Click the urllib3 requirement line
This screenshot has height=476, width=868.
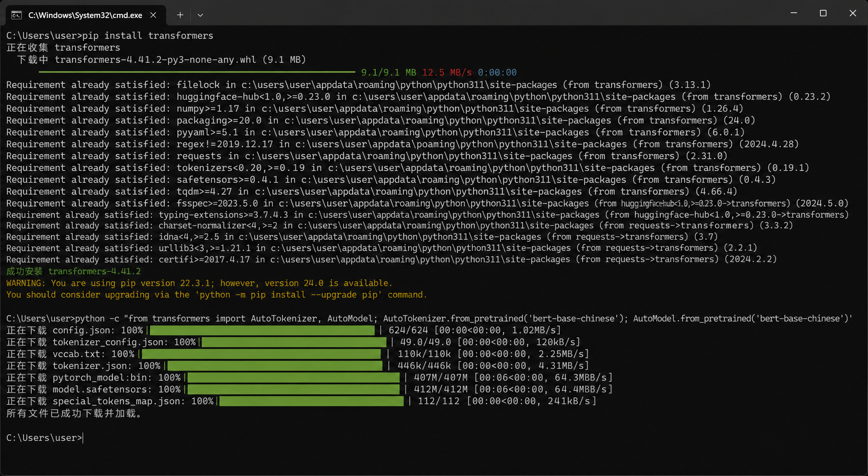(382, 248)
